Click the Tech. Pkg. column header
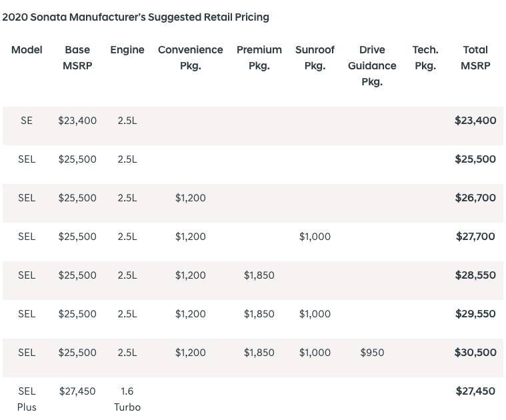The image size is (506, 420). pyautogui.click(x=425, y=58)
